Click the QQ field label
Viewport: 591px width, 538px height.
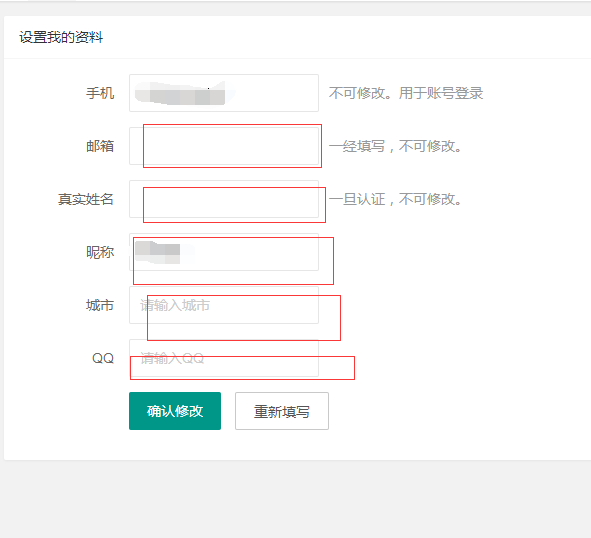[x=103, y=358]
